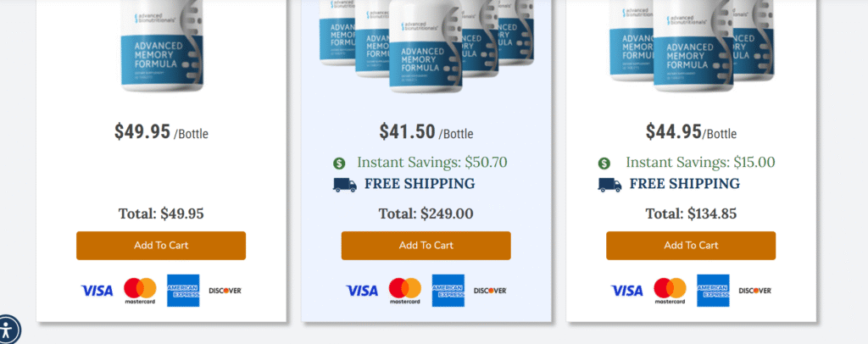Click three-bottle product image on right card

692,46
